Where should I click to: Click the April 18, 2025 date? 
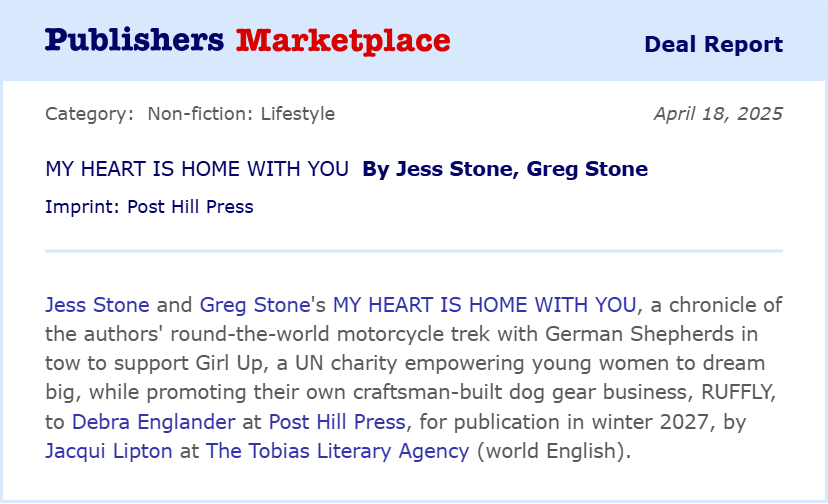click(718, 114)
